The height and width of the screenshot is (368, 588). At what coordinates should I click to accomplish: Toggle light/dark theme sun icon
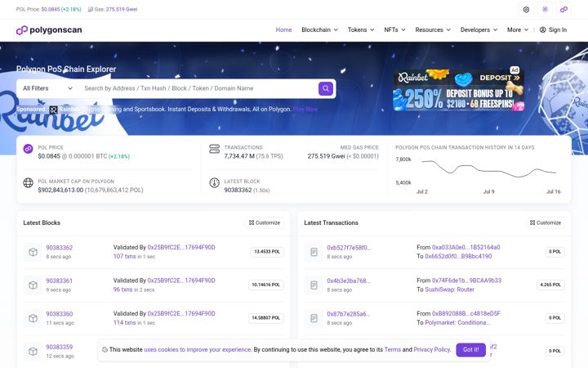[x=545, y=9]
